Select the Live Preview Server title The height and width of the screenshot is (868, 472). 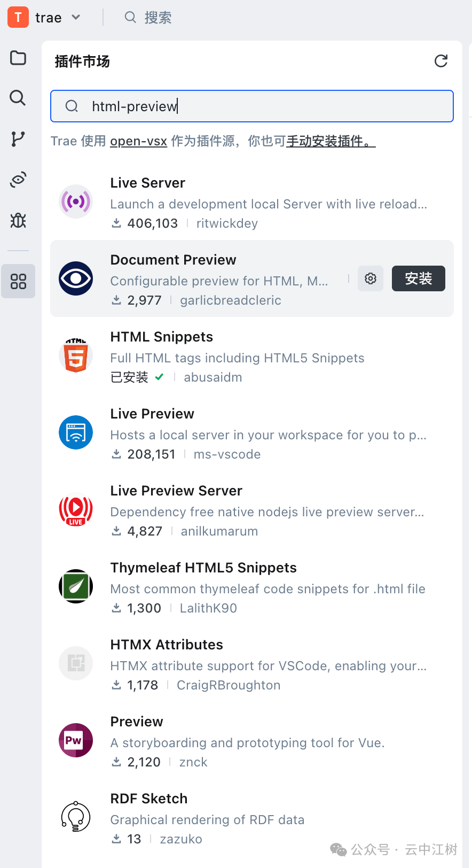coord(176,491)
